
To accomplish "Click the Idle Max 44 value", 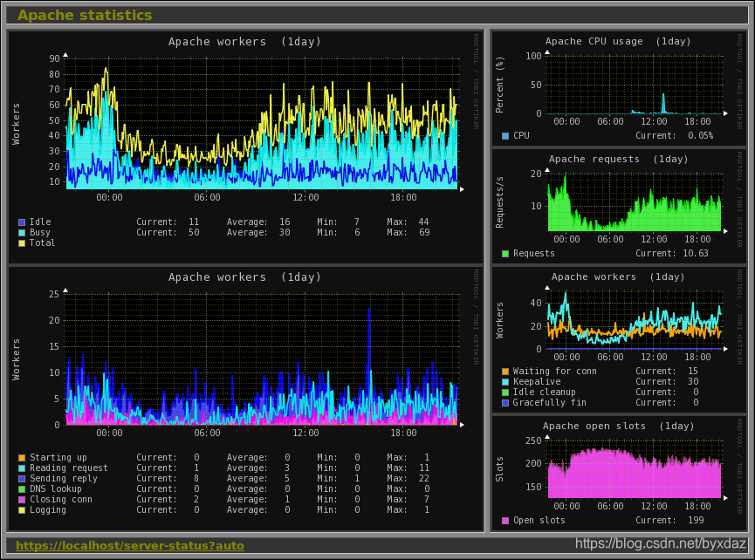I will pos(423,222).
